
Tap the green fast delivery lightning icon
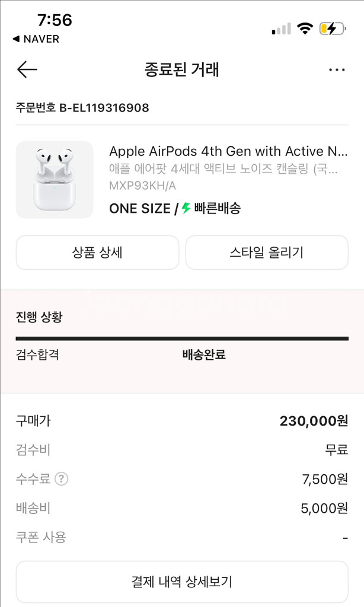pyautogui.click(x=186, y=208)
